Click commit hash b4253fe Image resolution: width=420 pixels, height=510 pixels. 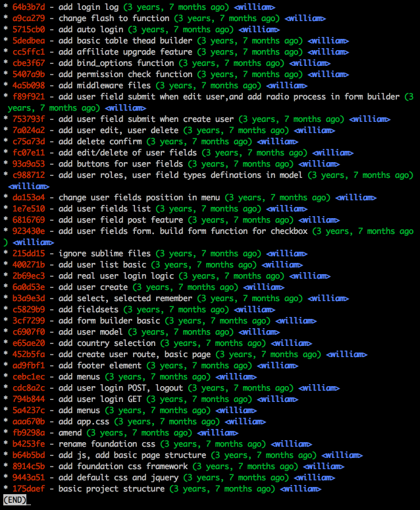[28, 443]
